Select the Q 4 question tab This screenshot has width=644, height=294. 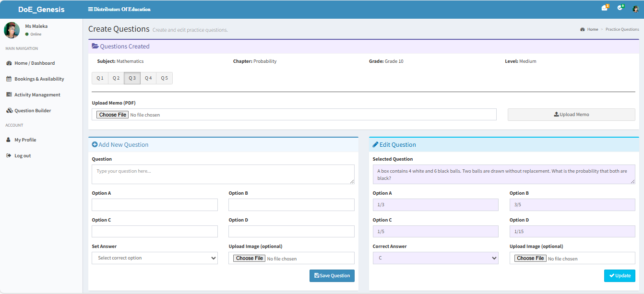pyautogui.click(x=148, y=78)
